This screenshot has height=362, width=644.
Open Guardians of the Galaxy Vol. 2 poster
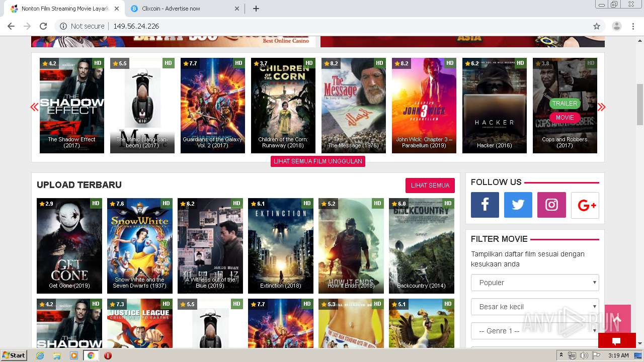[x=213, y=106]
